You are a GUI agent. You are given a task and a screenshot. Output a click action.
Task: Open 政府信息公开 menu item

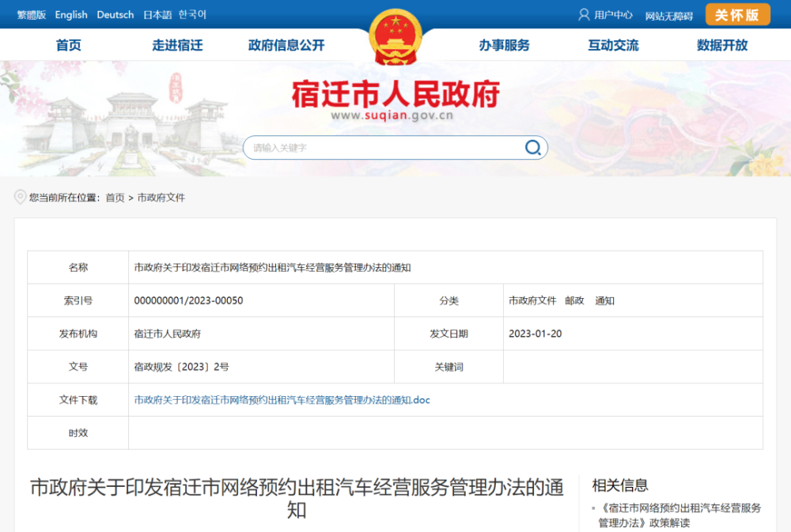tap(286, 46)
